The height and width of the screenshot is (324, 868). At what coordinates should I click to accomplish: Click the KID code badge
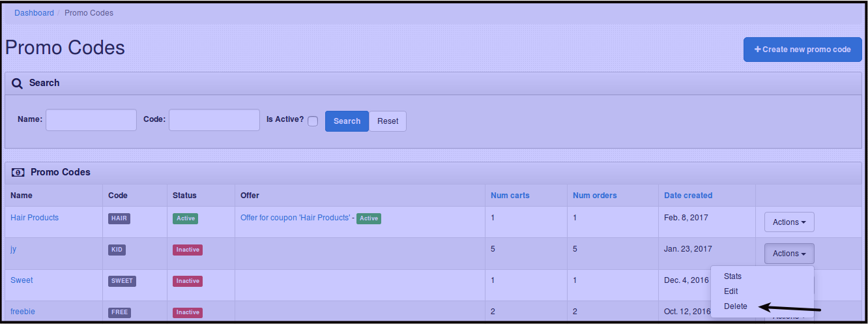click(x=117, y=250)
